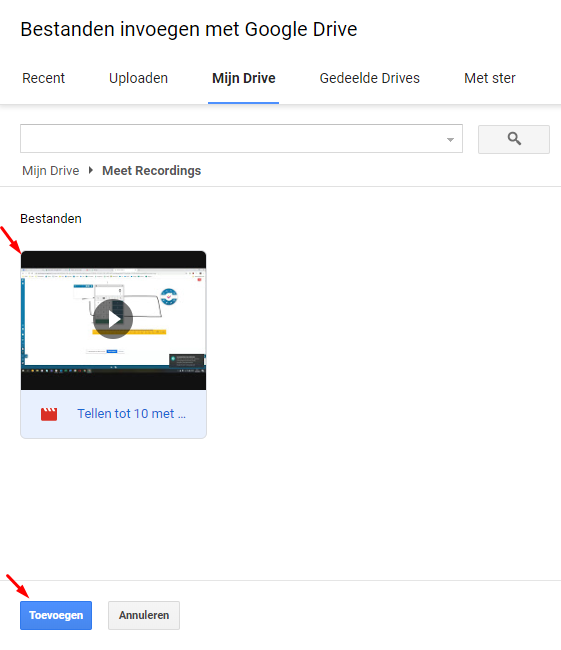This screenshot has height=650, width=561.
Task: Expand the breadcrumb arrow after Mijn Drive
Action: 91,170
